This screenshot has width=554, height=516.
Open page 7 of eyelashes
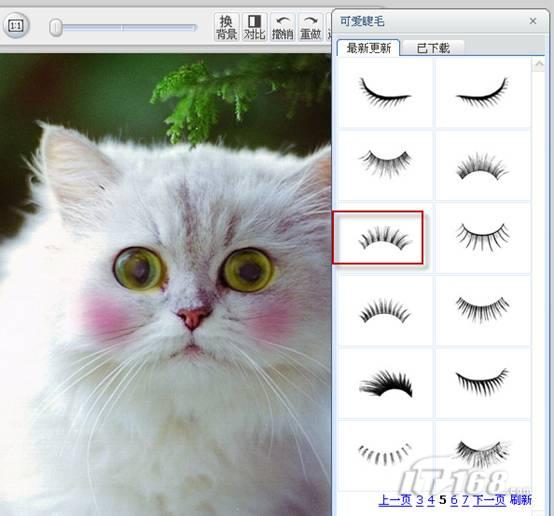click(465, 500)
